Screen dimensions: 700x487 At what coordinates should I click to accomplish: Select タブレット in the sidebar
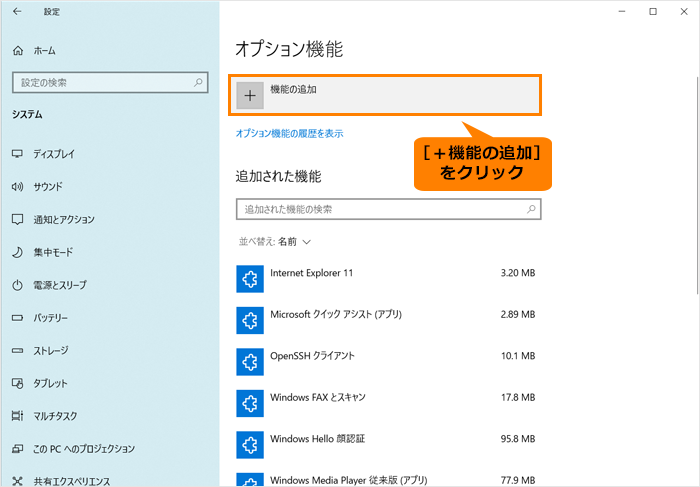click(50, 383)
